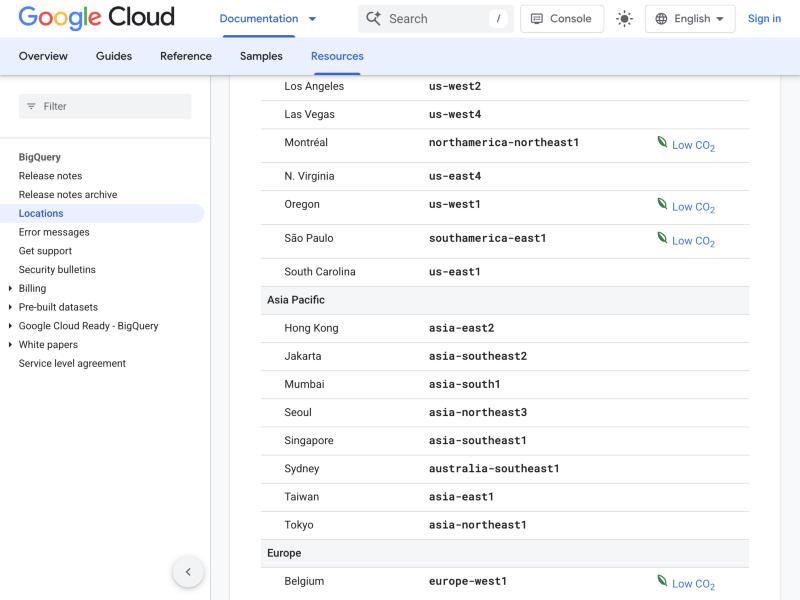Open Low CO2 link for Oregon
This screenshot has width=800, height=600.
click(x=693, y=207)
